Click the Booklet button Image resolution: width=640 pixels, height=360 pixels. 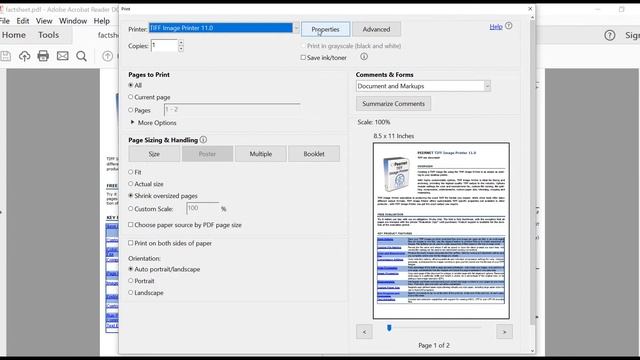(314, 154)
